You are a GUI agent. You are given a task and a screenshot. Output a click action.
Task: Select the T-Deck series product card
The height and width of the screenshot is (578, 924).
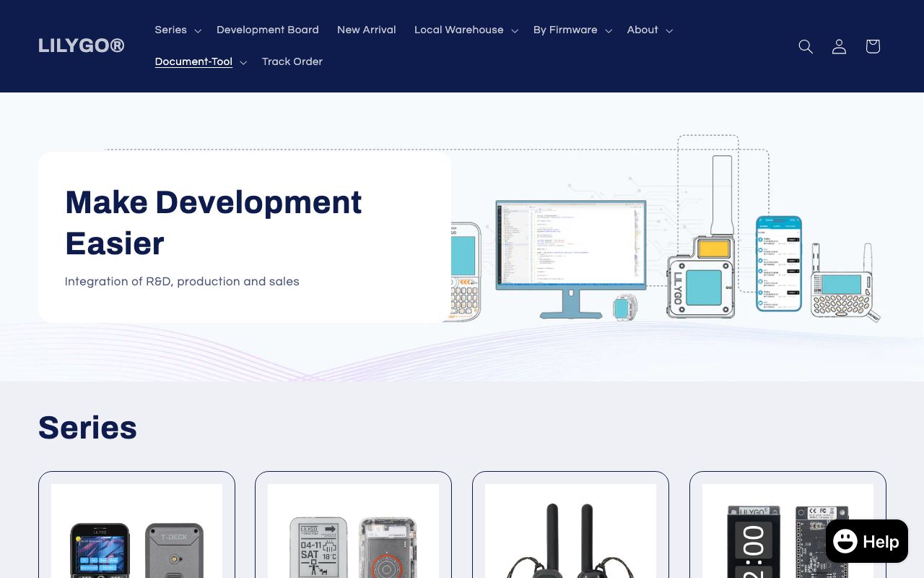click(136, 525)
